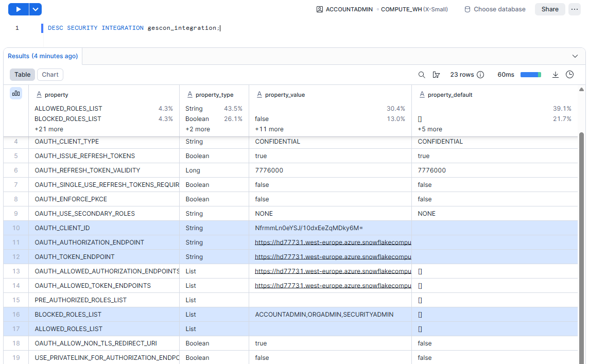
Task: Click the property_value column header
Action: point(284,95)
